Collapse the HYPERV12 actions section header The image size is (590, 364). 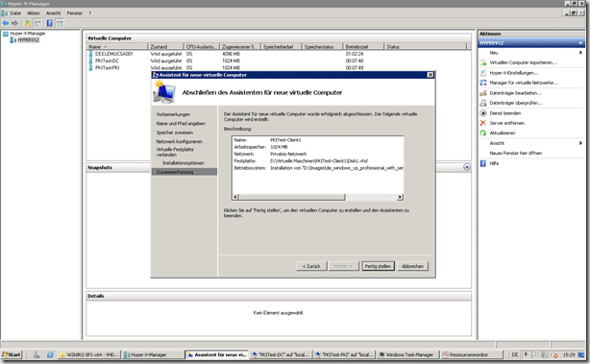click(531, 43)
